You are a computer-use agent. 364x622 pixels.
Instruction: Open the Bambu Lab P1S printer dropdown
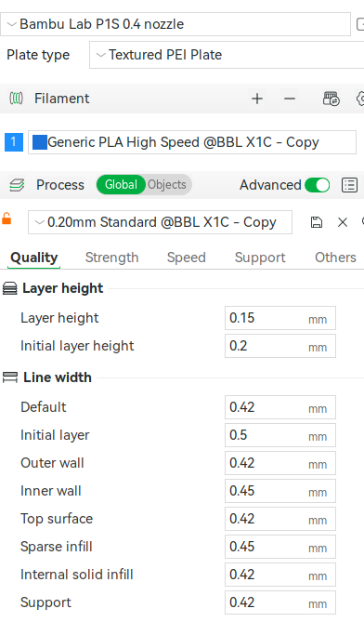[x=175, y=24]
